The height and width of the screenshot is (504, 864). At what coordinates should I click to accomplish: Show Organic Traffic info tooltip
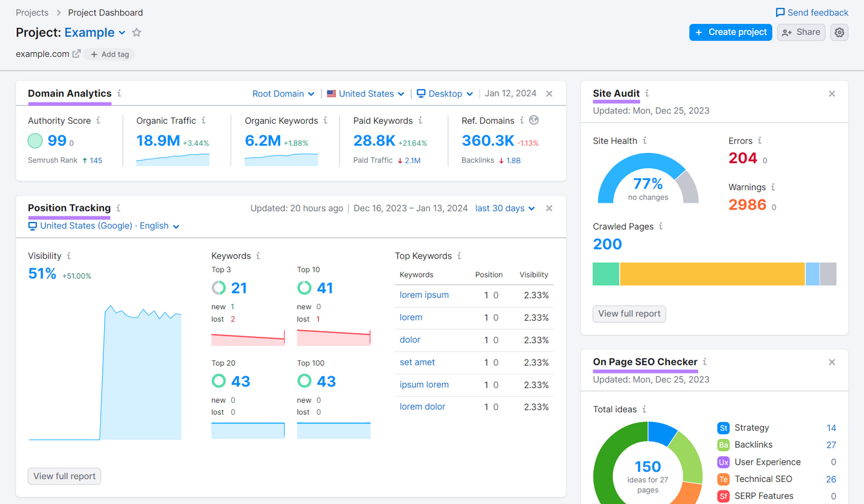203,121
